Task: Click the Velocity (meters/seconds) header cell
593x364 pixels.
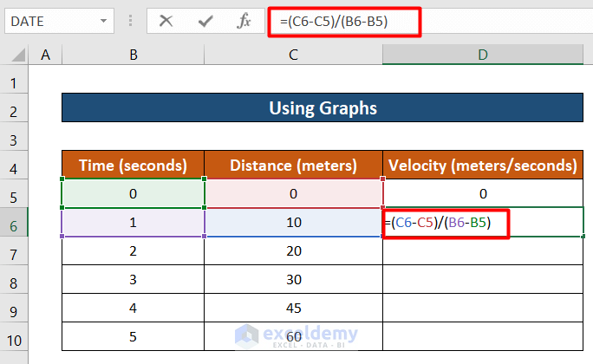Action: pos(483,165)
